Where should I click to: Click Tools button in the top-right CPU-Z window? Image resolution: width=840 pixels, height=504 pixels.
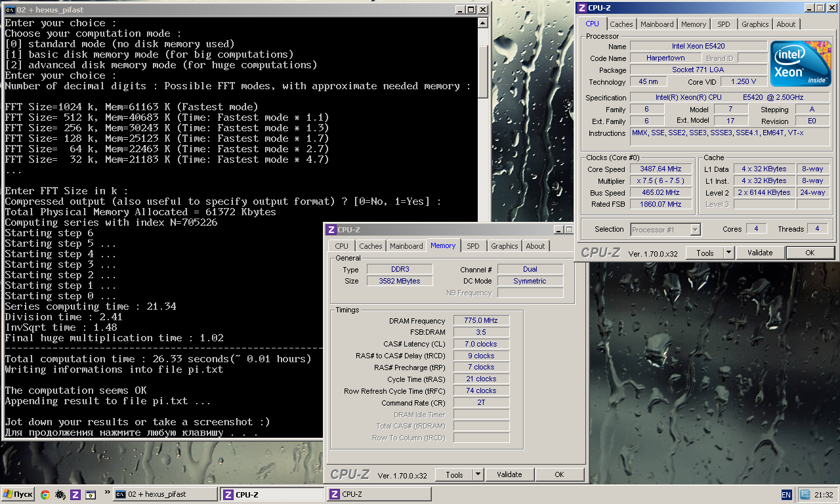click(705, 253)
